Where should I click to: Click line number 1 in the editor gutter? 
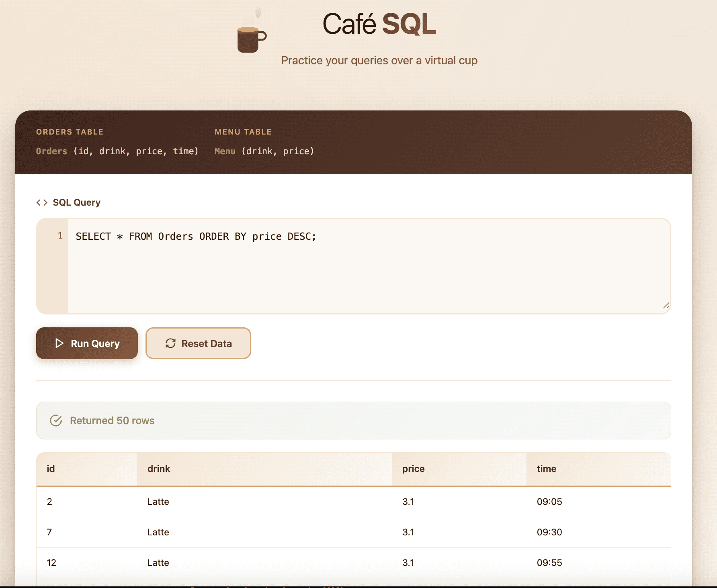point(60,236)
